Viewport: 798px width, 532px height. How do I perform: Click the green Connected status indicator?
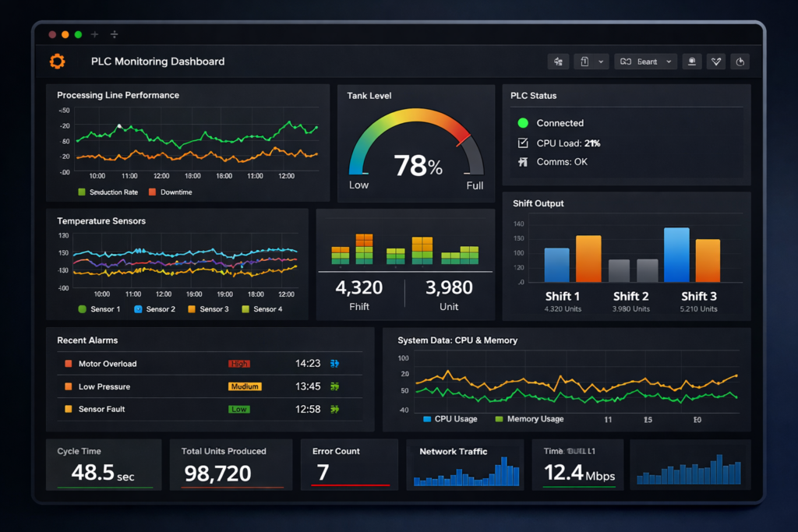click(523, 122)
